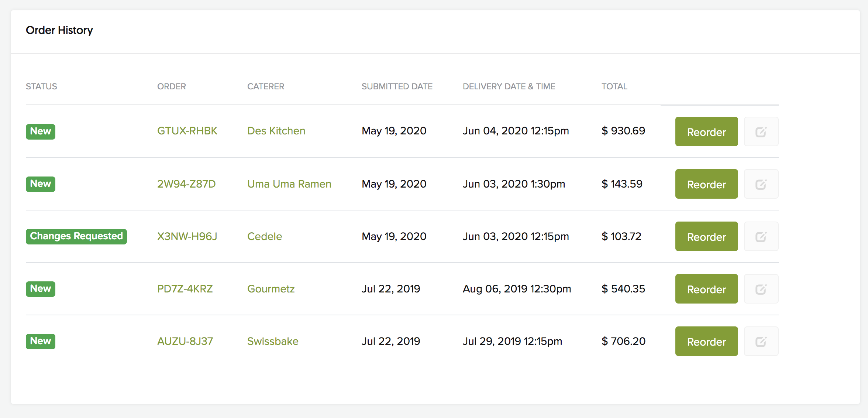Viewport: 868px width, 418px height.
Task: Visit the Uma Uma Ramen caterer link
Action: [x=289, y=184]
